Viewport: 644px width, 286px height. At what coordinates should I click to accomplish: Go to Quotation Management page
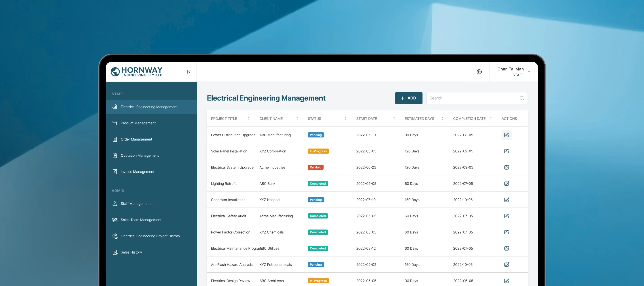140,156
